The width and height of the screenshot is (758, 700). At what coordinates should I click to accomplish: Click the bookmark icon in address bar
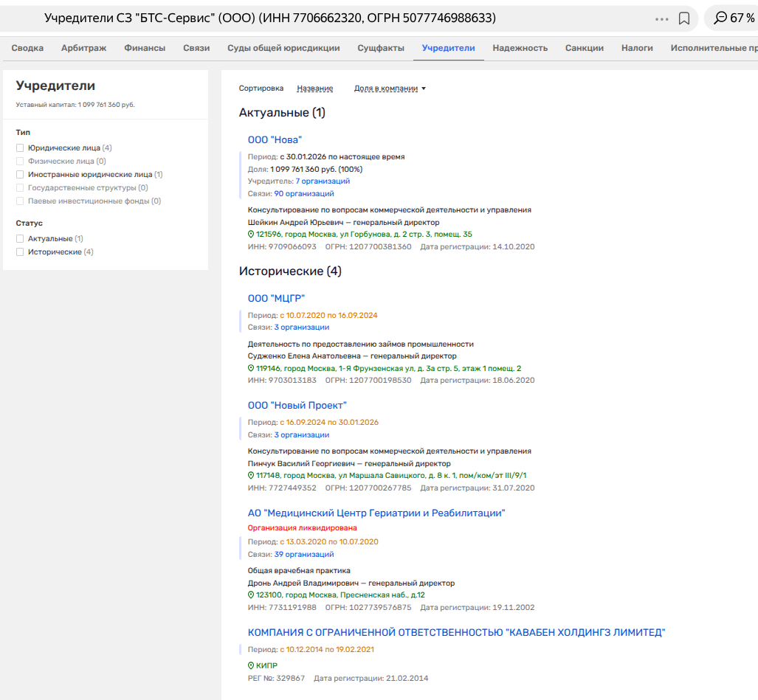[684, 18]
